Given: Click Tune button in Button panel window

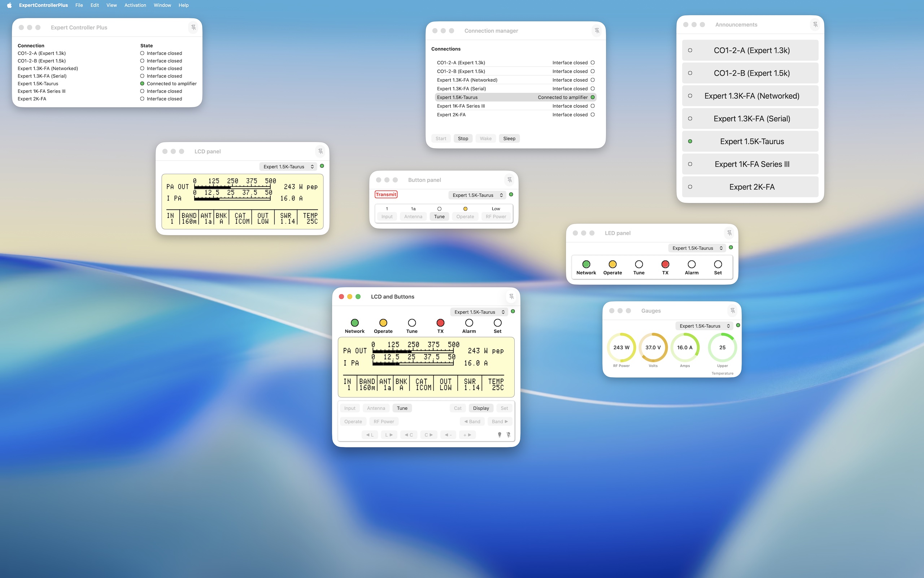Looking at the screenshot, I should [439, 216].
